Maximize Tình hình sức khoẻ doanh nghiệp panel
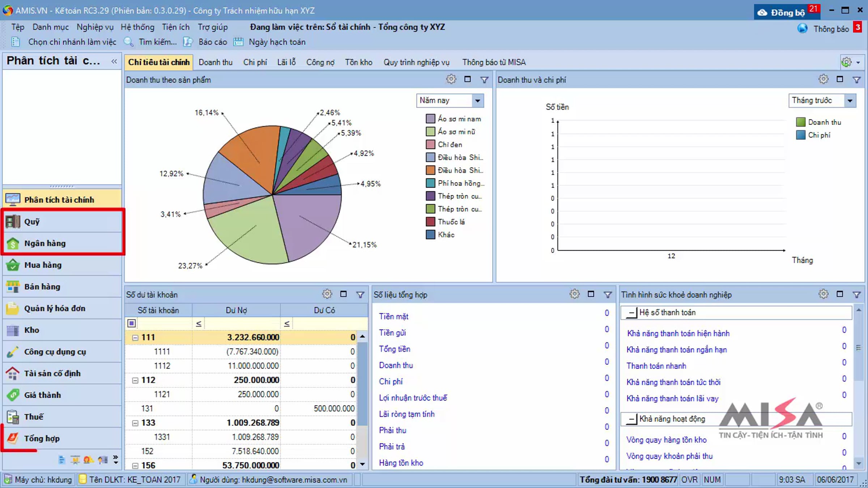868x488 pixels. [840, 294]
